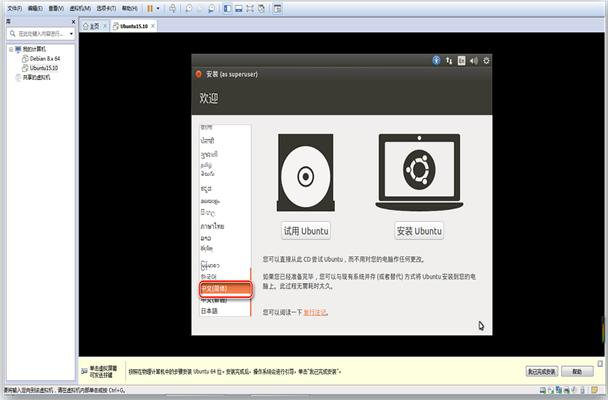Enter full screen mode
The width and height of the screenshot is (608, 400).
pyautogui.click(x=250, y=8)
